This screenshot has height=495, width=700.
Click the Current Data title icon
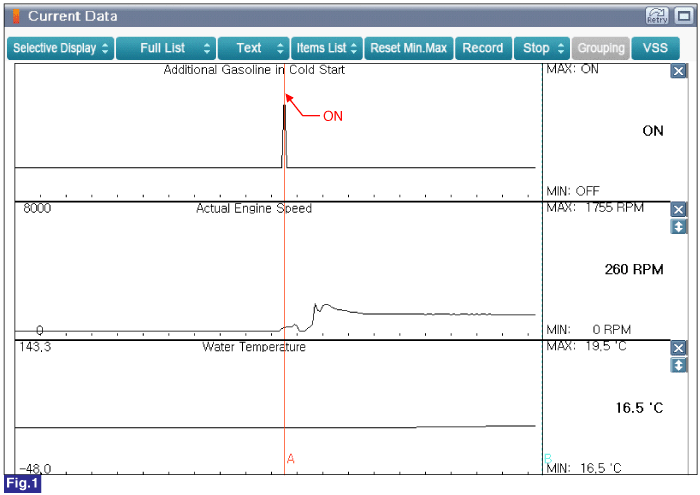(16, 17)
